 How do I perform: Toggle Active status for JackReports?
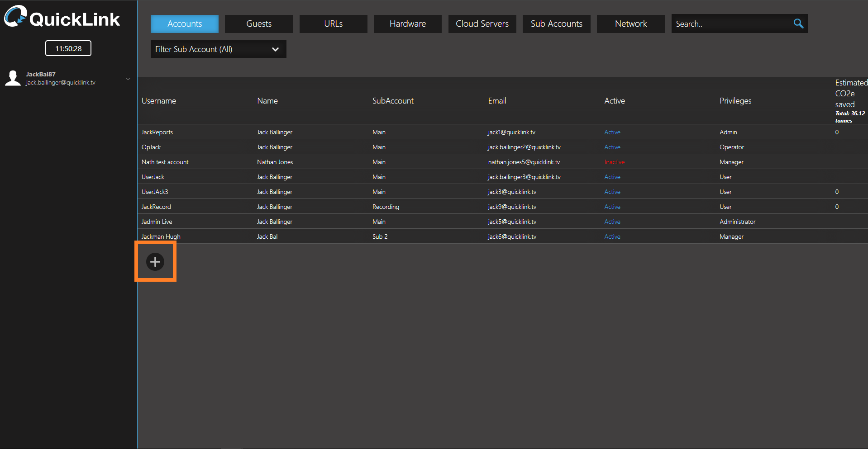click(x=612, y=132)
